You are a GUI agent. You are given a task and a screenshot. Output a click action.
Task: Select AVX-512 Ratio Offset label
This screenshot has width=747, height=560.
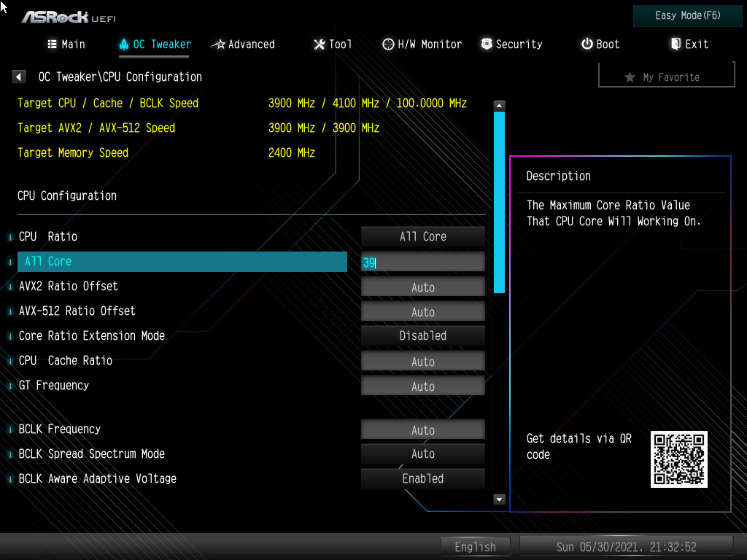(x=77, y=311)
